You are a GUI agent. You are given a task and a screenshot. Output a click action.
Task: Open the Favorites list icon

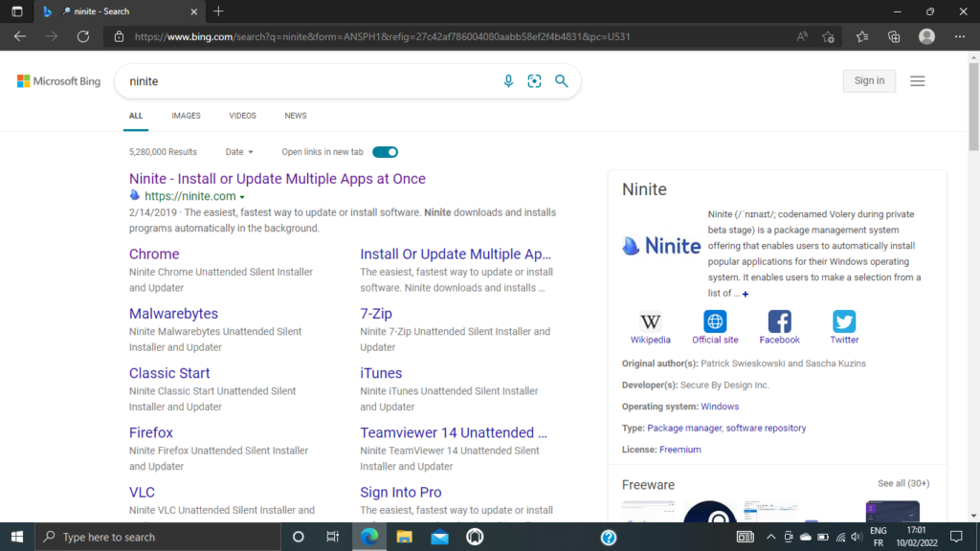862,37
